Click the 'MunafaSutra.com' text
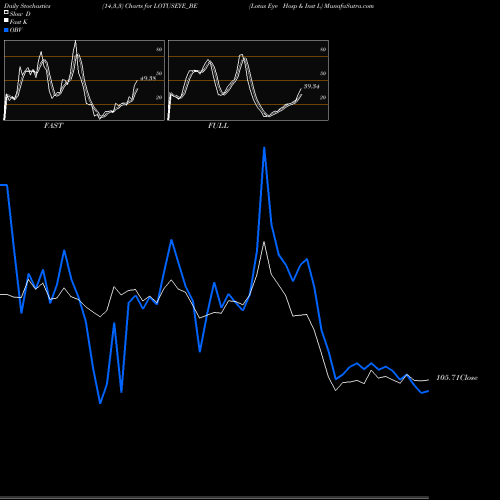 tap(349, 6)
